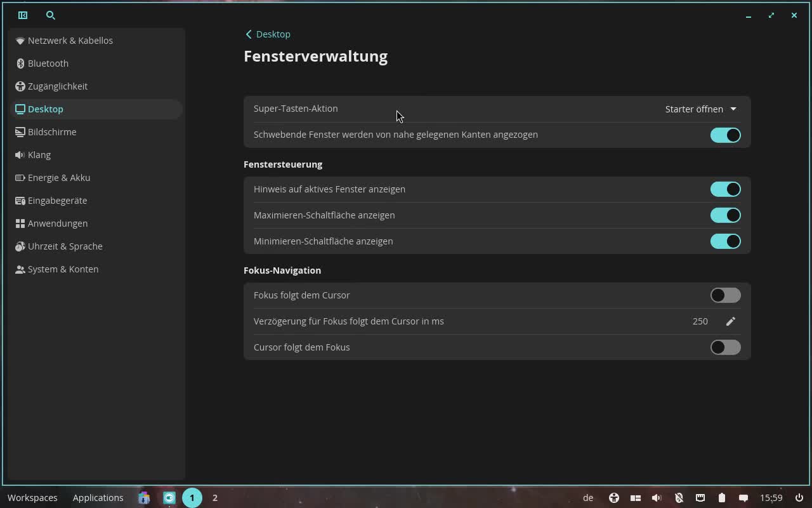Select Bildschirme in the settings sidebar
812x508 pixels.
point(52,132)
